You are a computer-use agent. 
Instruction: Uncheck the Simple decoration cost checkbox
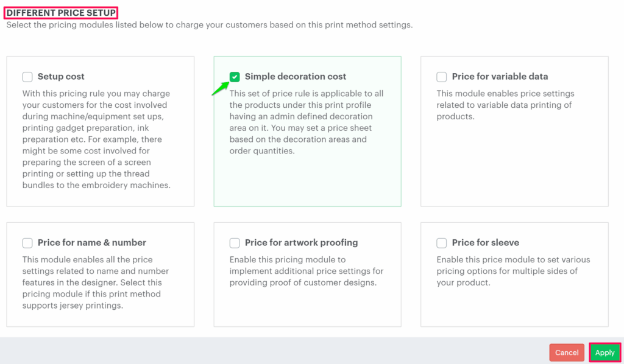tap(235, 77)
